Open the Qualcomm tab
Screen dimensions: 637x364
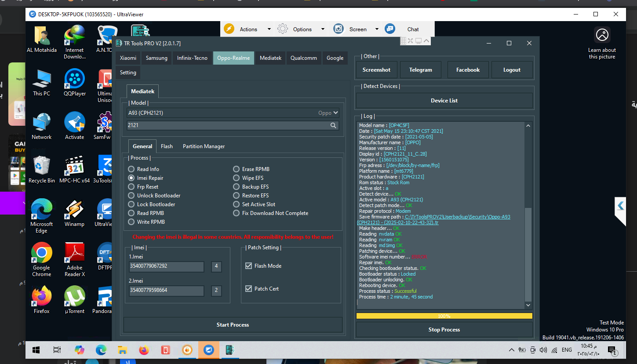pyautogui.click(x=304, y=58)
